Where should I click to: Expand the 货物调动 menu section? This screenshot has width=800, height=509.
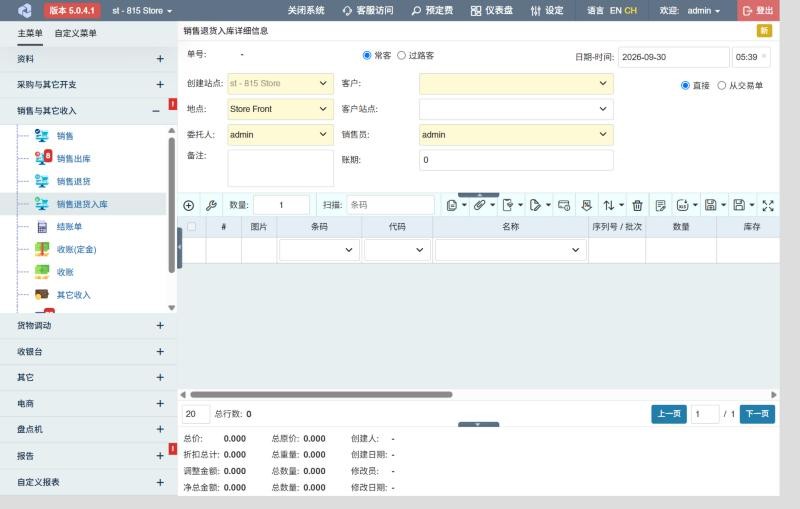88,325
